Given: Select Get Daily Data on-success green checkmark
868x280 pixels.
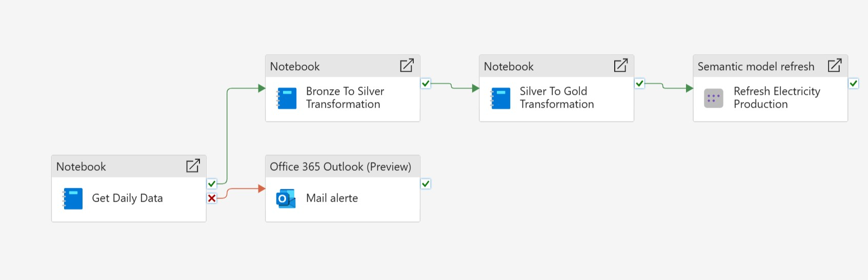Looking at the screenshot, I should tap(212, 184).
